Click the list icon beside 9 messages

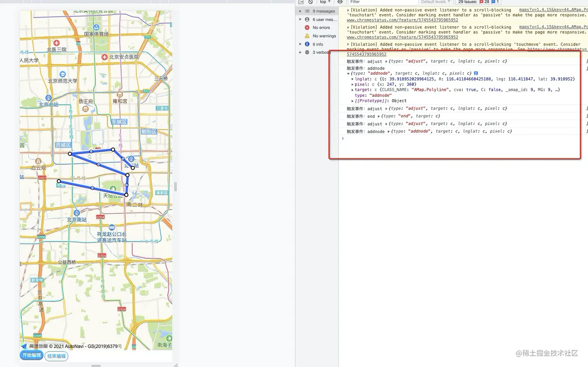pyautogui.click(x=307, y=11)
